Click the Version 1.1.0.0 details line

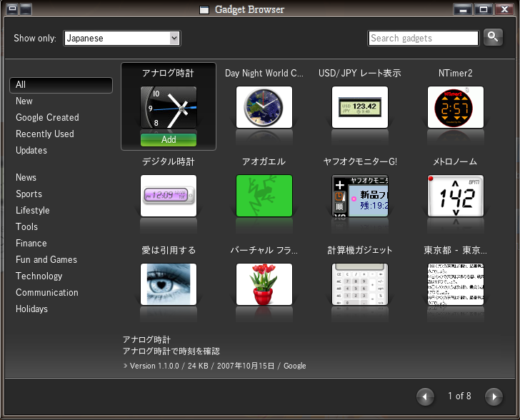[214, 366]
